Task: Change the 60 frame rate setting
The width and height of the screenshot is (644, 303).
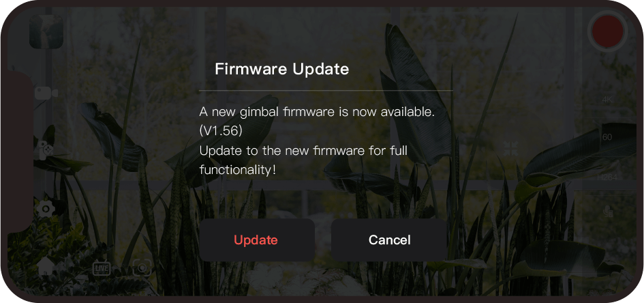Action: click(607, 137)
